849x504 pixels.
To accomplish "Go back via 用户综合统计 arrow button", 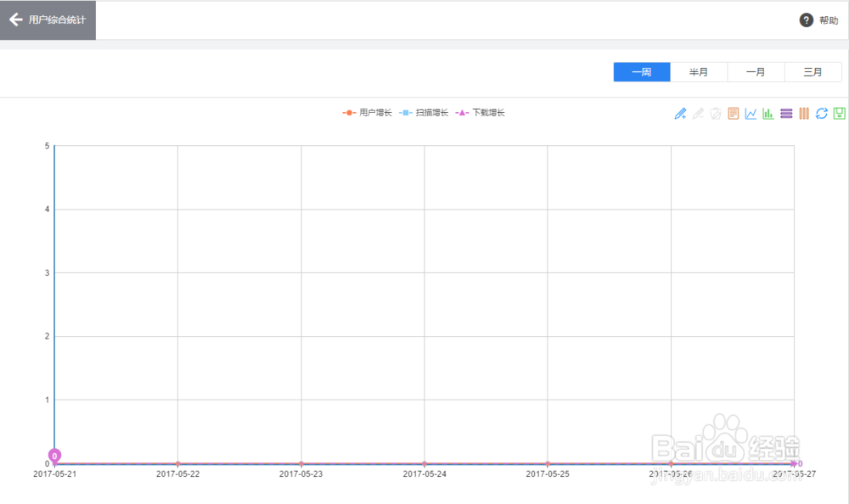I will point(48,20).
